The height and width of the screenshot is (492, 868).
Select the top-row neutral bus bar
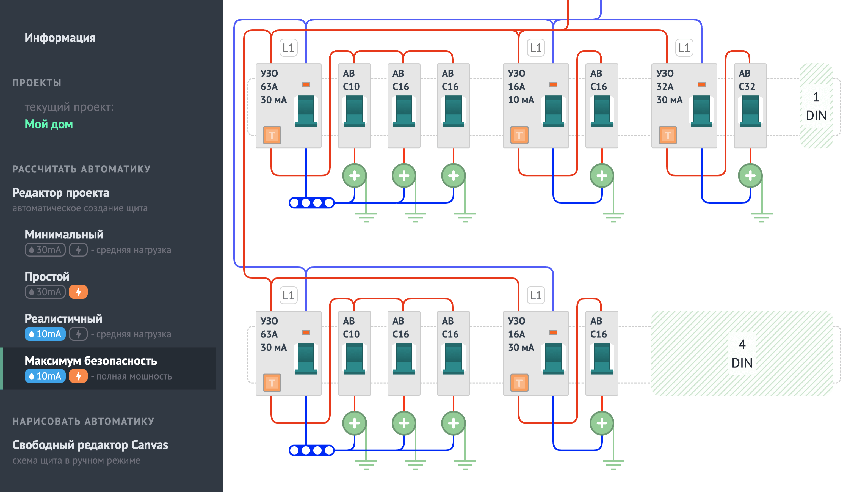(311, 203)
